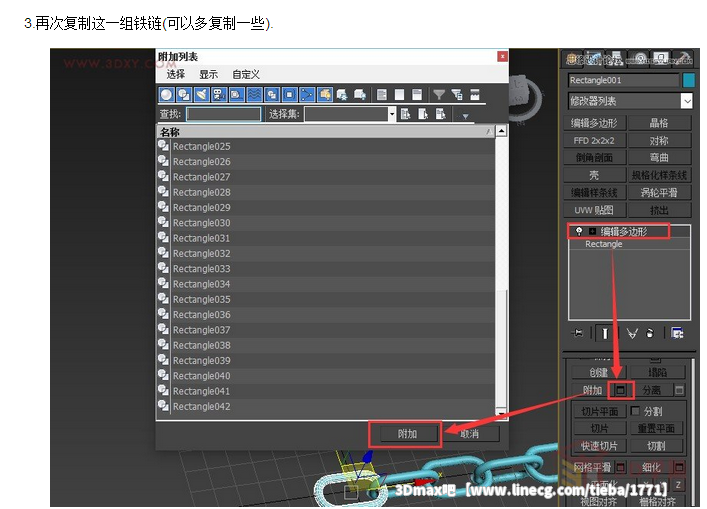Image resolution: width=707 pixels, height=509 pixels.
Task: Enable the 分割 checkbox
Action: coord(635,411)
